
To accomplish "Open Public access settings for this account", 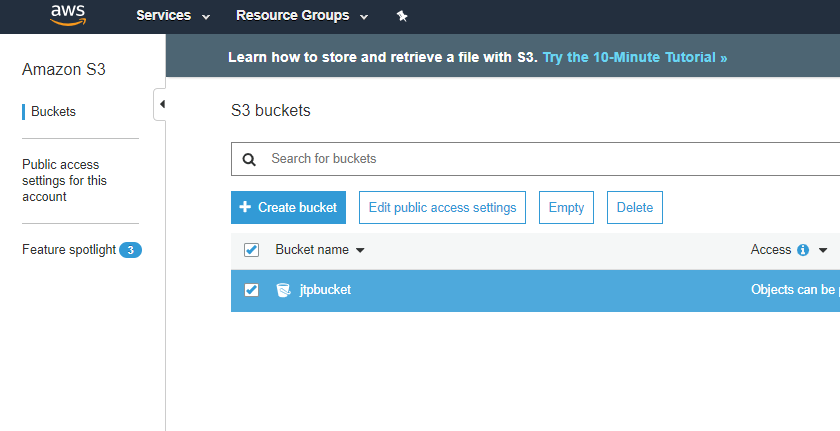I will pos(64,180).
